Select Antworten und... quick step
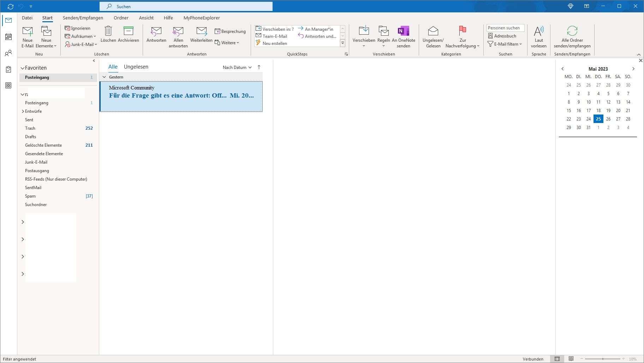Viewport: 644px width, 363px height. [317, 36]
